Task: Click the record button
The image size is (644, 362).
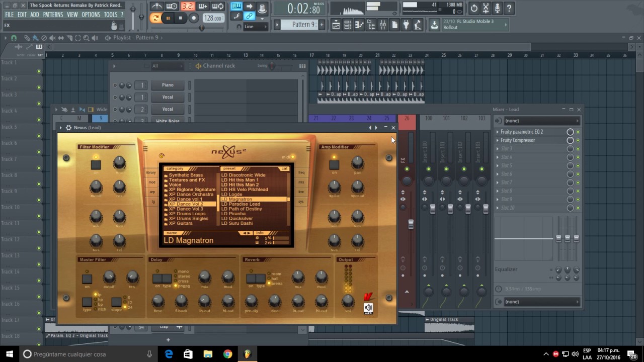Action: pyautogui.click(x=194, y=18)
